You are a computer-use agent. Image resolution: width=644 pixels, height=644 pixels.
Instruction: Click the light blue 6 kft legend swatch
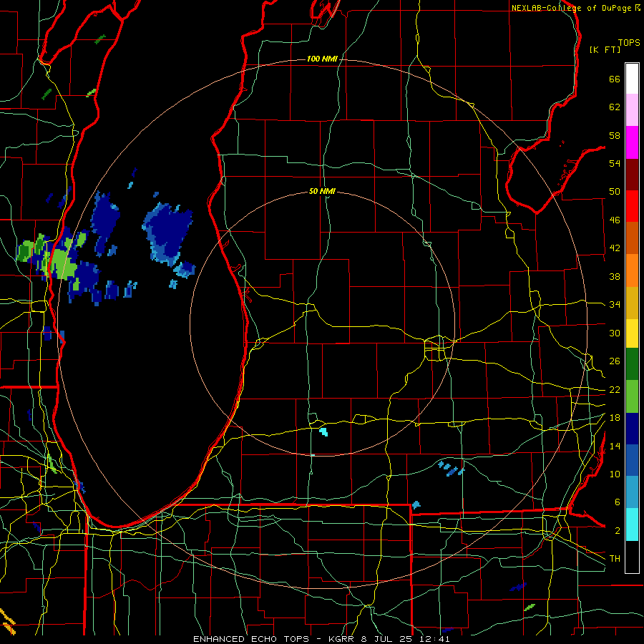(632, 492)
